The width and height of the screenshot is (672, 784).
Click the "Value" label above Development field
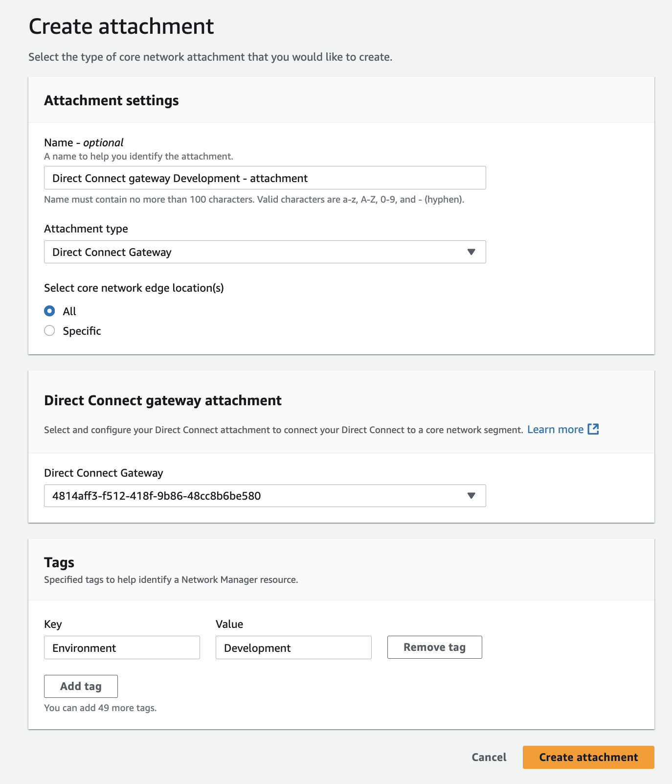pos(229,624)
